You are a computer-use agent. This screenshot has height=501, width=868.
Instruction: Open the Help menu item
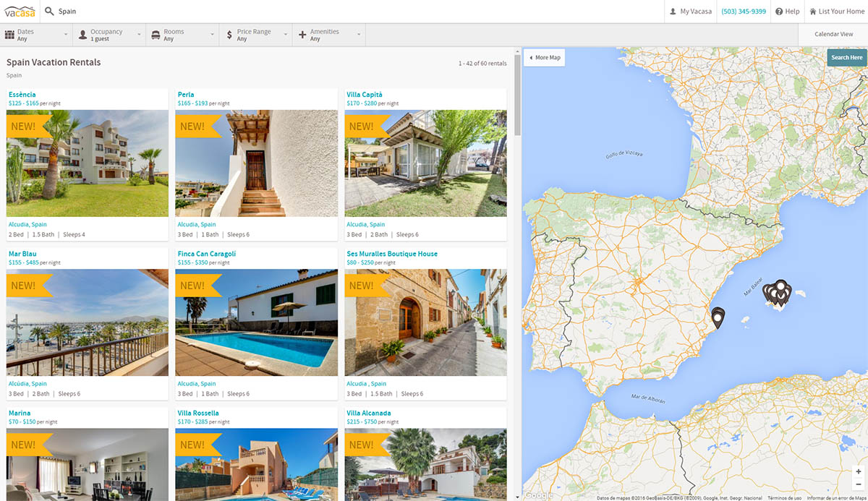[787, 12]
